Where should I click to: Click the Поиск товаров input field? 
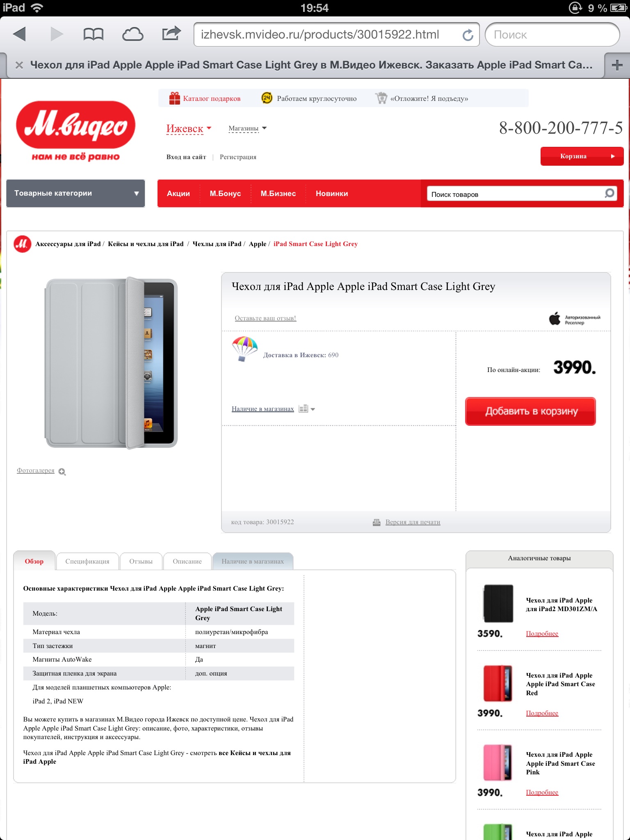coord(515,194)
